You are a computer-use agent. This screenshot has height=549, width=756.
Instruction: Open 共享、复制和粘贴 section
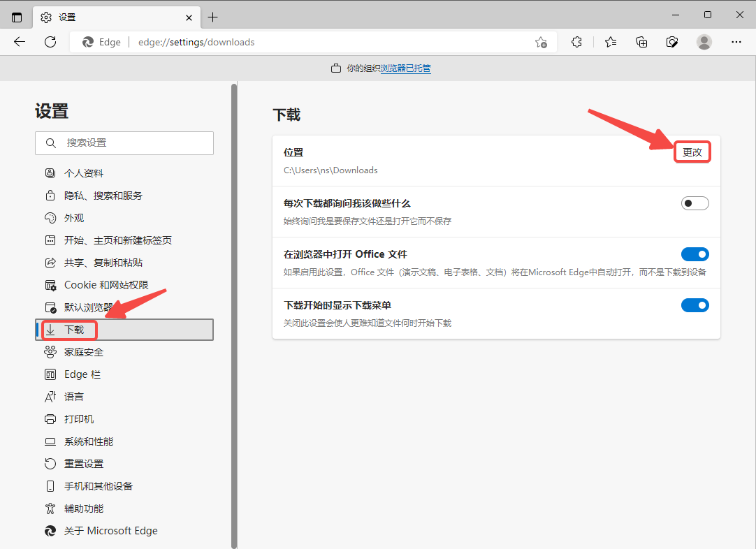(x=124, y=263)
